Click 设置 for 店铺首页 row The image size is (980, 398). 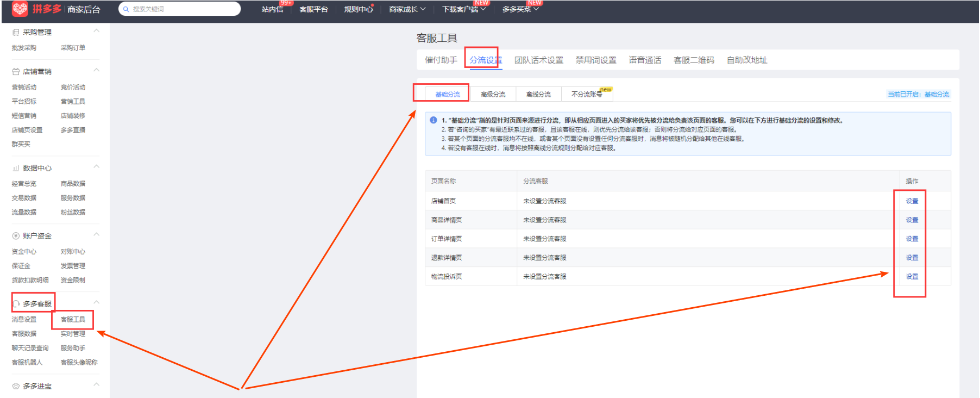[912, 201]
